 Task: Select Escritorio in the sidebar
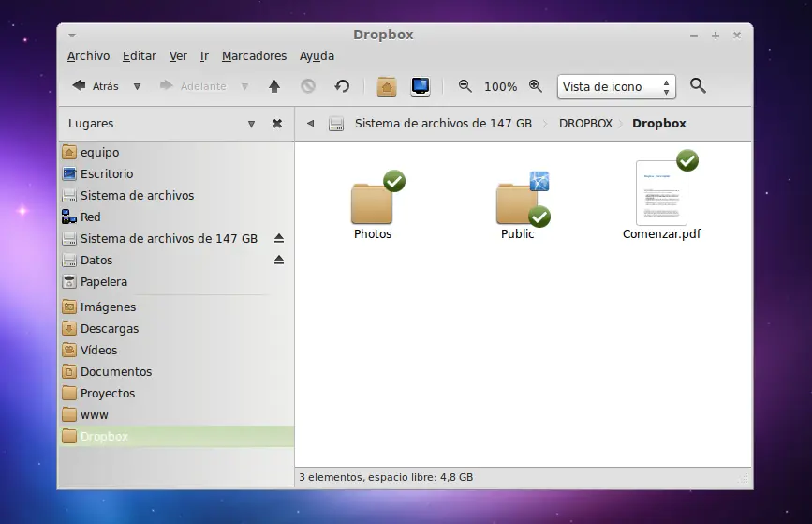[176, 173]
